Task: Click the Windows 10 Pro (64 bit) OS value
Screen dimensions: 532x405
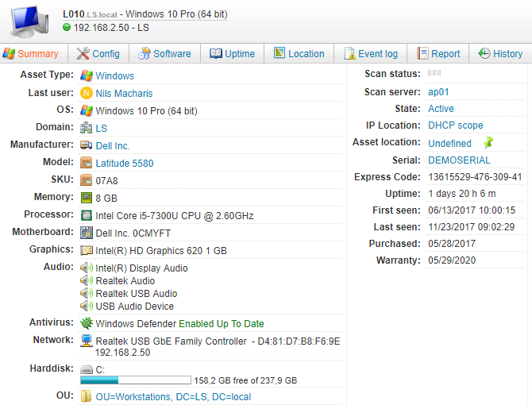Action: pos(146,111)
